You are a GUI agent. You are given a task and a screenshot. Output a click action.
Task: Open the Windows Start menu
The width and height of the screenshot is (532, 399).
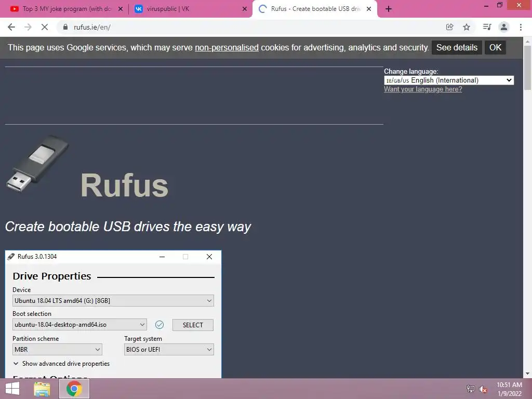(x=12, y=389)
